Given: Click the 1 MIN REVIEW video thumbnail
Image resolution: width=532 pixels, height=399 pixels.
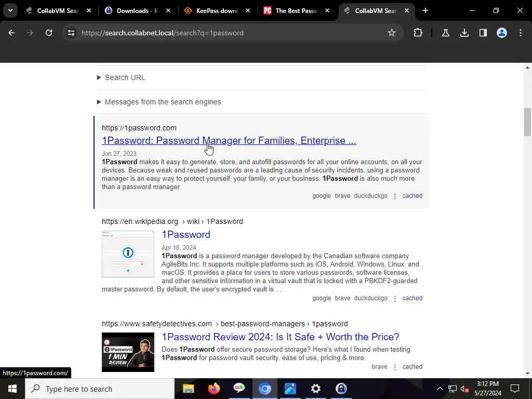Looking at the screenshot, I should 128,352.
